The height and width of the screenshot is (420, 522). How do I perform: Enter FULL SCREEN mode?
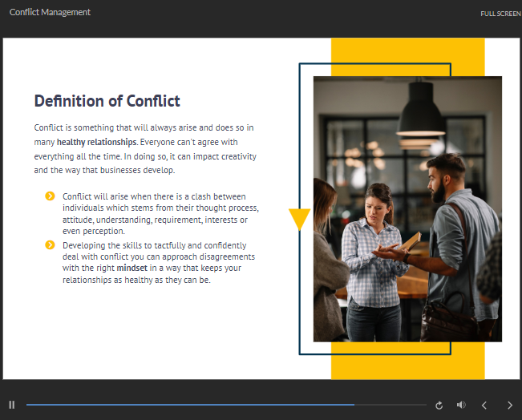500,14
